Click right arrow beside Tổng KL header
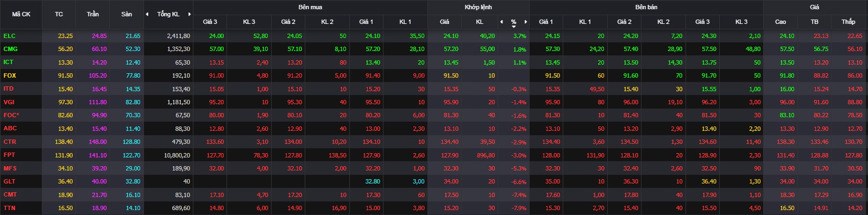Screen dimensions: 868x215 (x=189, y=14)
